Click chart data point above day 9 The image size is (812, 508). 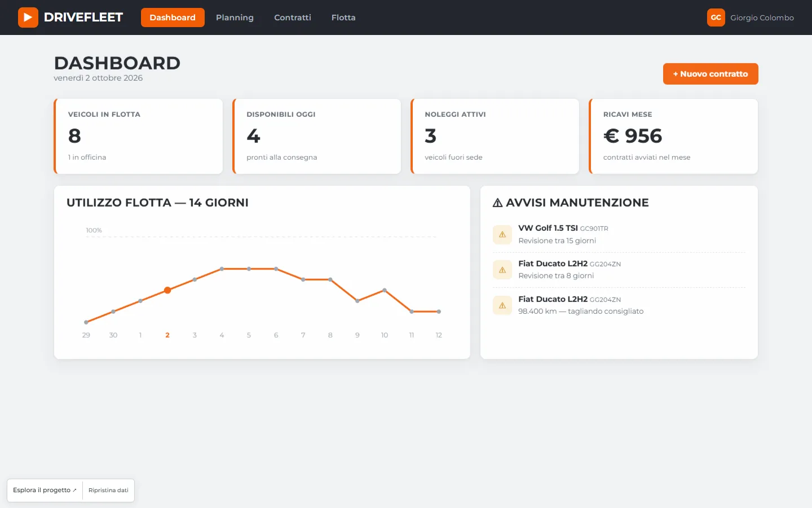[358, 301]
